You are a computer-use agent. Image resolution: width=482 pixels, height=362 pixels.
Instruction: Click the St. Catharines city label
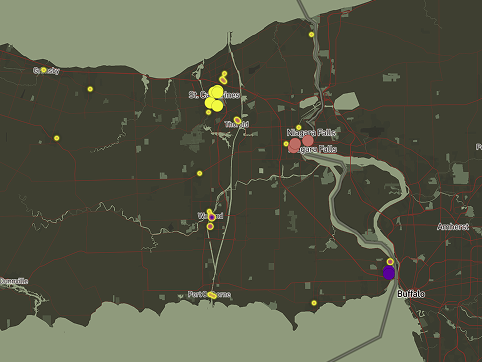point(214,95)
